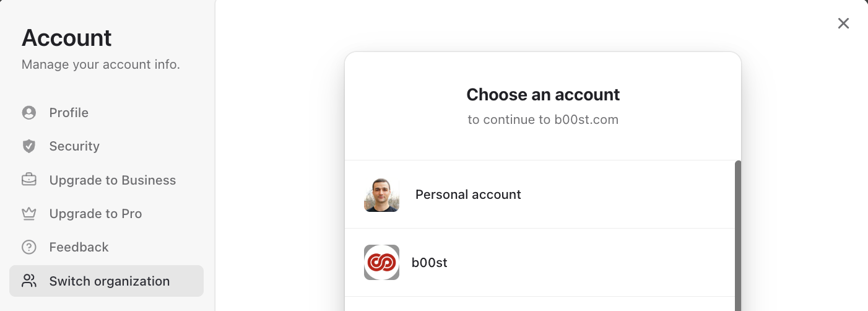
Task: Click the Profile person icon
Action: (x=28, y=113)
